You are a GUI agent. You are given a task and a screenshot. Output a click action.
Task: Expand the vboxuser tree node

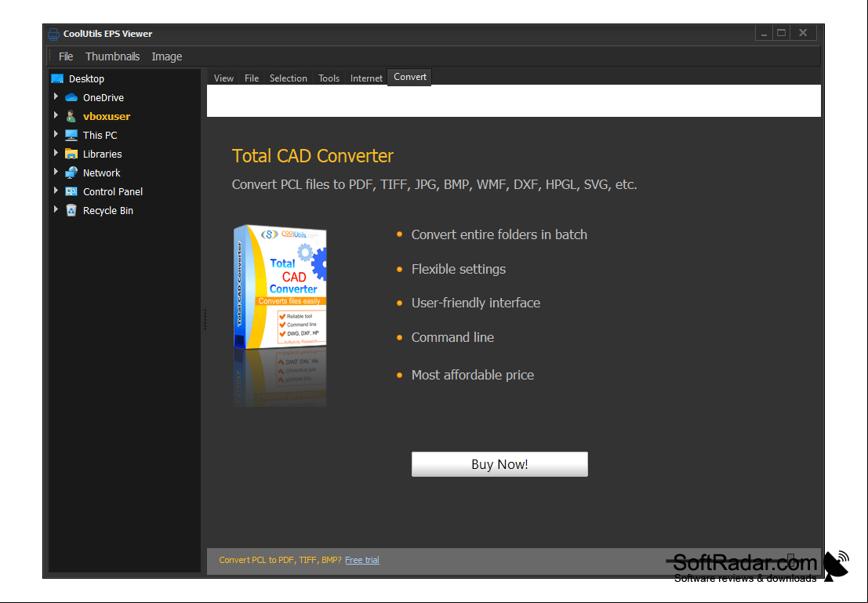pyautogui.click(x=56, y=116)
